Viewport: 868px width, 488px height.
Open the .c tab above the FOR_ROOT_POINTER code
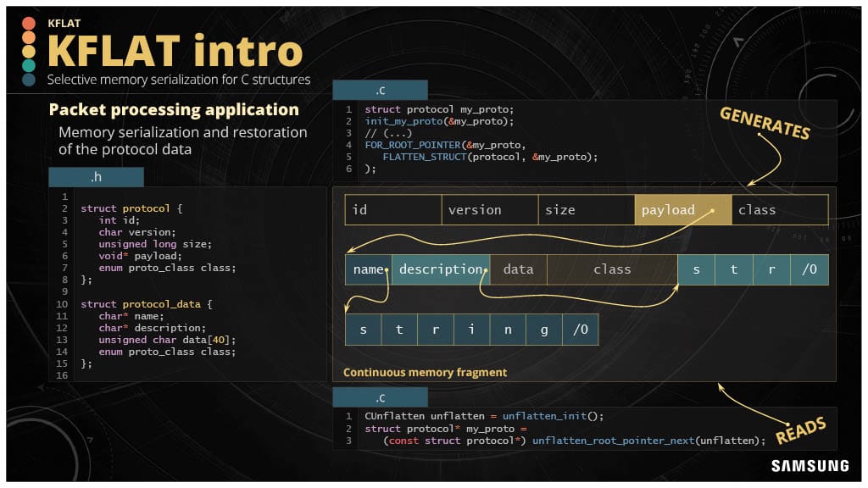(381, 90)
